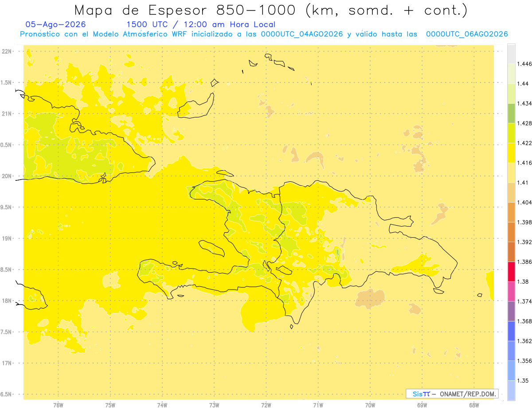The width and height of the screenshot is (532, 411).
Task: Pick the orange 1.398–1.404 legend swatch
Action: coord(511,212)
